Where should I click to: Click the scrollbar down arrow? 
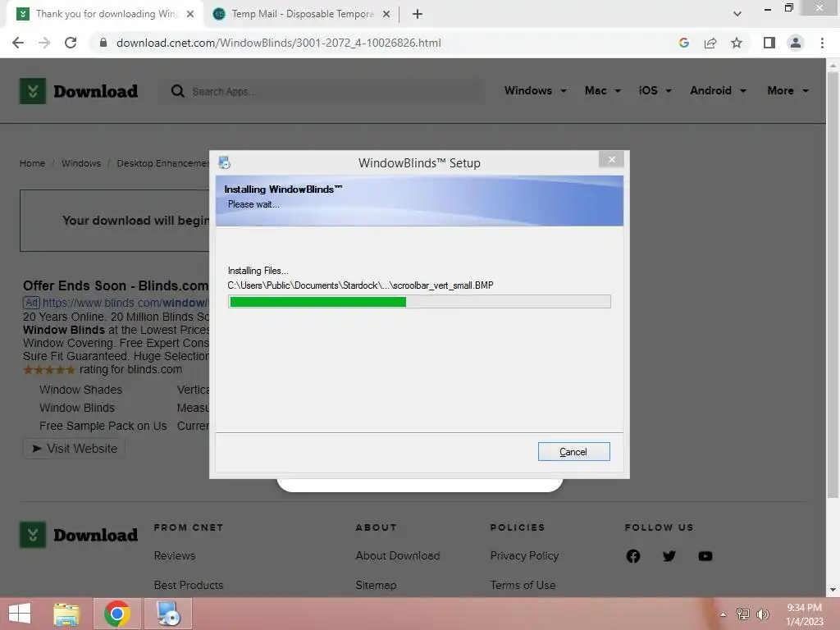coord(833,590)
